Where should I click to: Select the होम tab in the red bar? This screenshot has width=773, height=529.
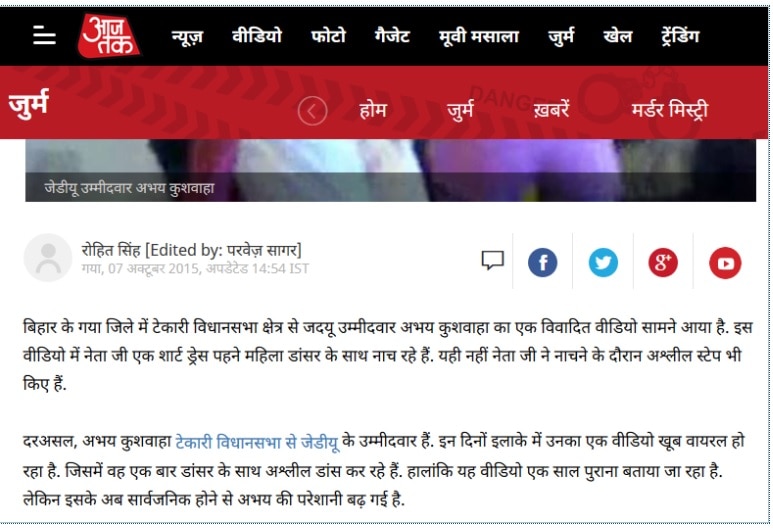[x=373, y=109]
